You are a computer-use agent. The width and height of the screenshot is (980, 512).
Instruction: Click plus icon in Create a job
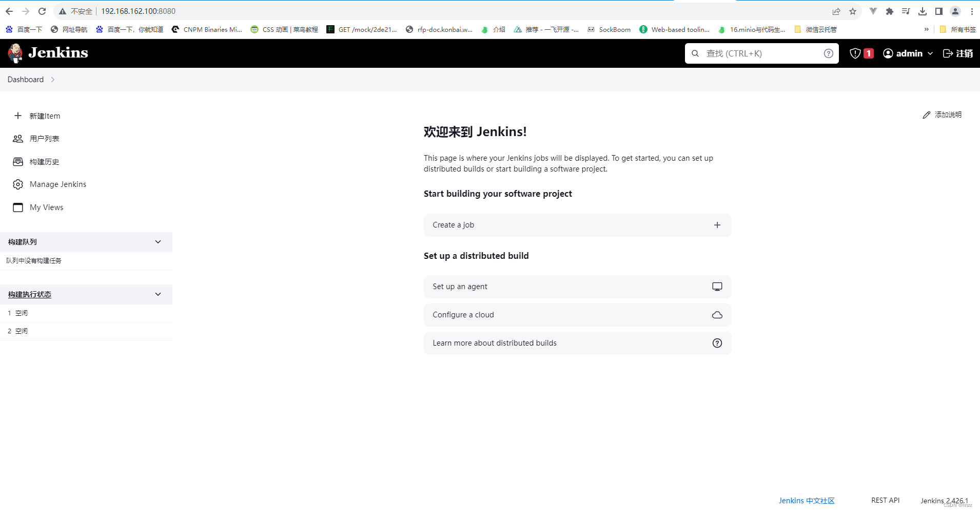(717, 225)
